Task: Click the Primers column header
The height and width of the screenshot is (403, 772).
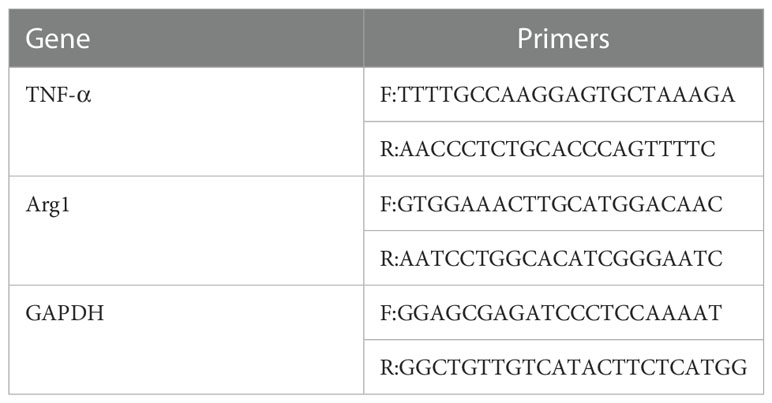Action: coord(564,38)
